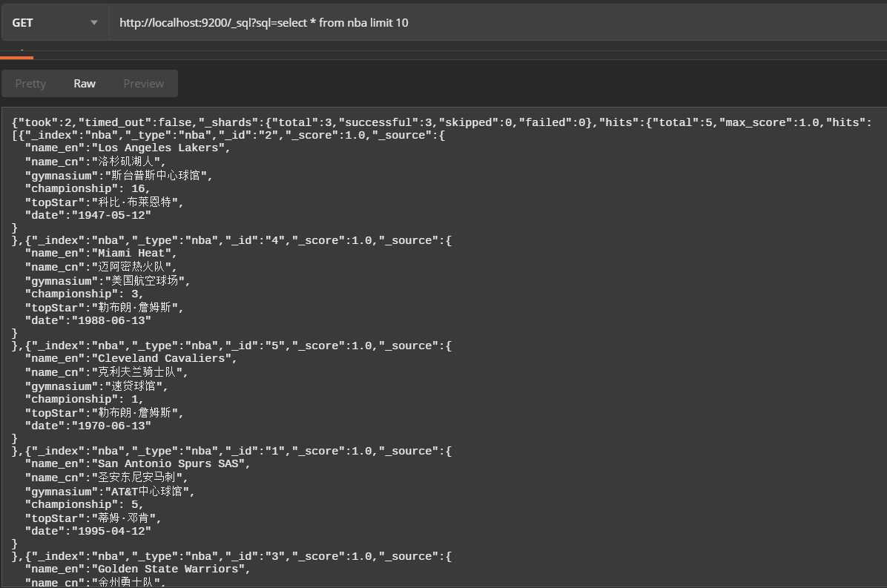Click the name_cn "圣安东尼安马刺" value
The width and height of the screenshot is (887, 588).
click(x=137, y=478)
